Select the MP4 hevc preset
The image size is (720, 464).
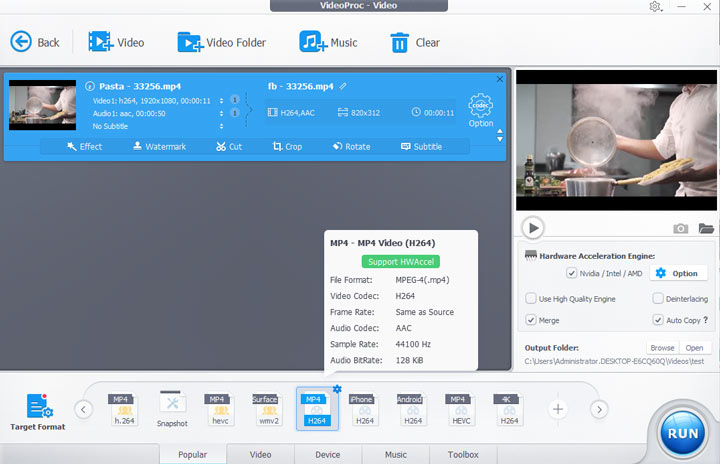[x=220, y=409]
